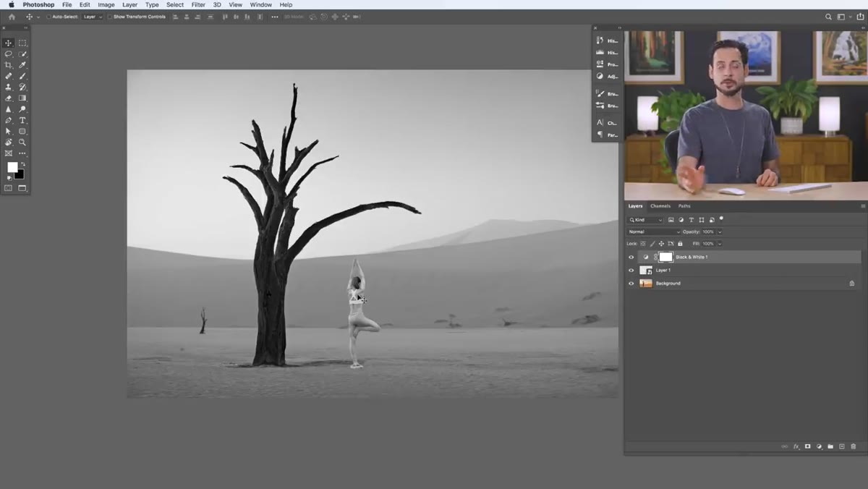This screenshot has height=489, width=868.
Task: Click the Home icon in the options bar
Action: 11,17
